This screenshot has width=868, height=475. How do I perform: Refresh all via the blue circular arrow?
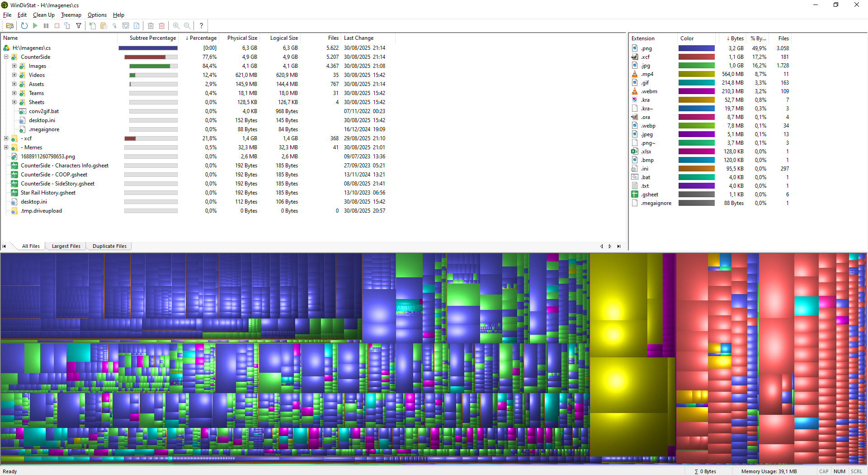pyautogui.click(x=24, y=26)
